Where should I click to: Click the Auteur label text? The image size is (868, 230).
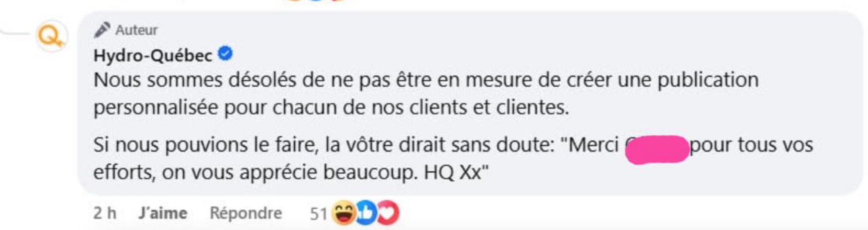click(x=137, y=30)
